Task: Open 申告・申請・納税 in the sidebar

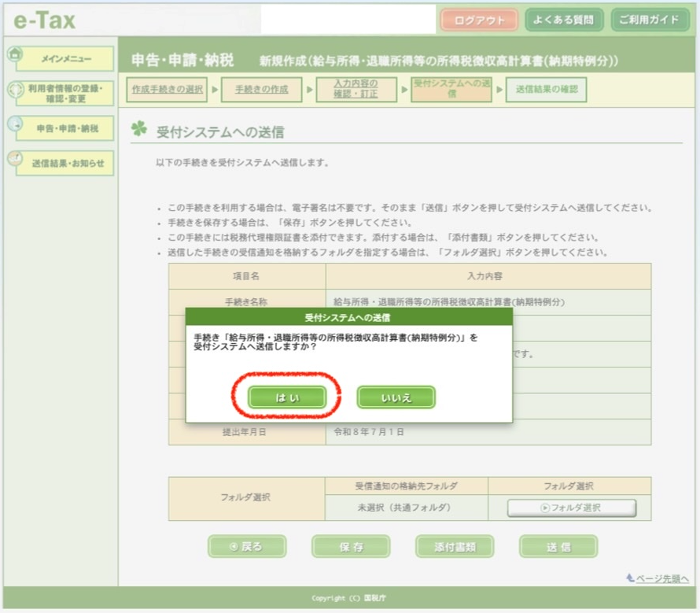Action: 65,128
